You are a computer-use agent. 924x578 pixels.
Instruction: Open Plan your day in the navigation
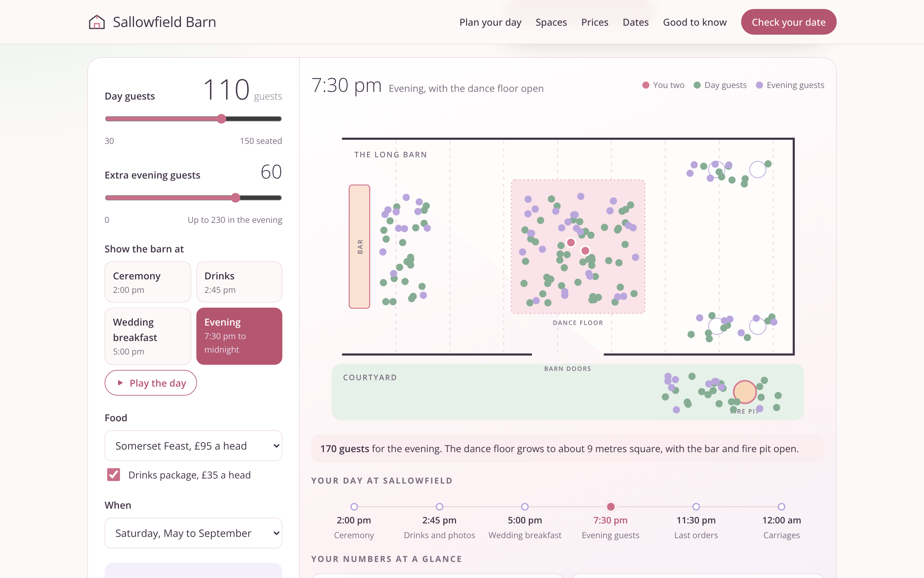click(490, 22)
